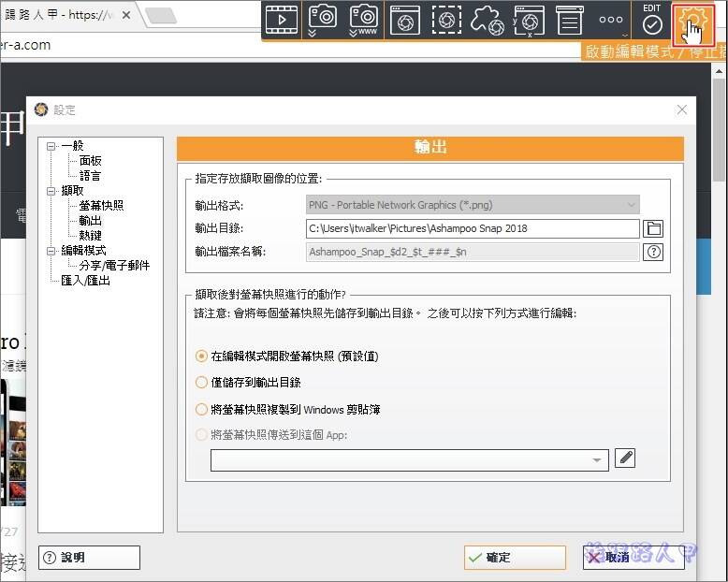
Task: Open the target App combo box
Action: pyautogui.click(x=410, y=460)
